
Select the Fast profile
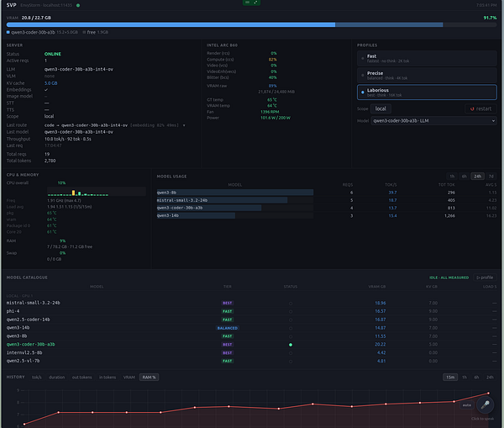427,58
